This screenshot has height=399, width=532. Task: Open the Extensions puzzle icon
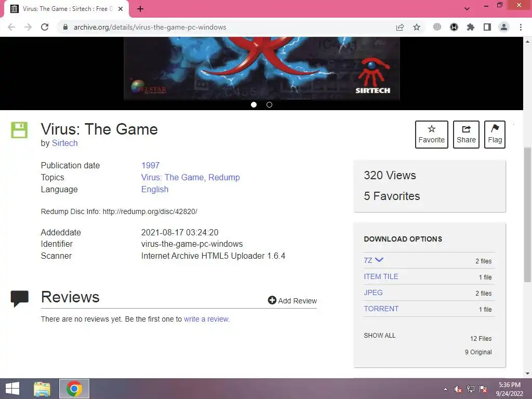tap(471, 27)
